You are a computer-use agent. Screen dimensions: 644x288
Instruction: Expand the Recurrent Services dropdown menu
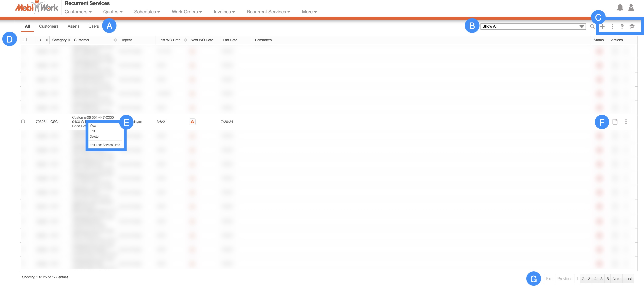268,12
